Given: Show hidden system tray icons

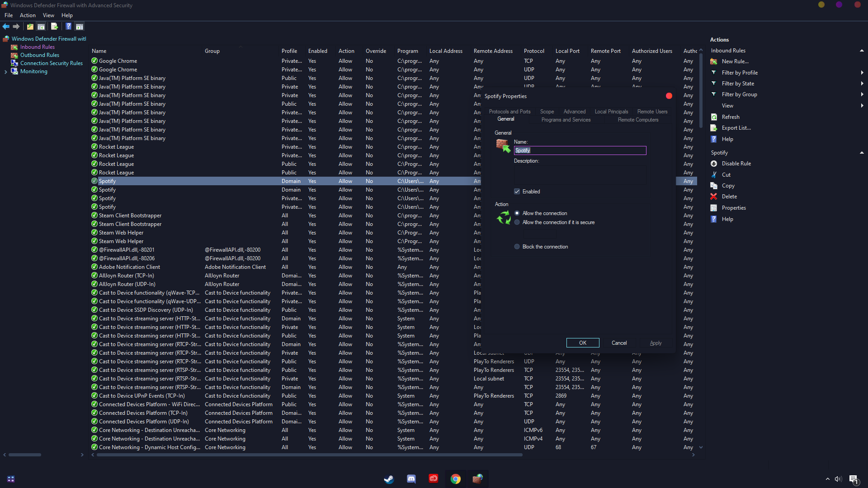Looking at the screenshot, I should click(828, 479).
